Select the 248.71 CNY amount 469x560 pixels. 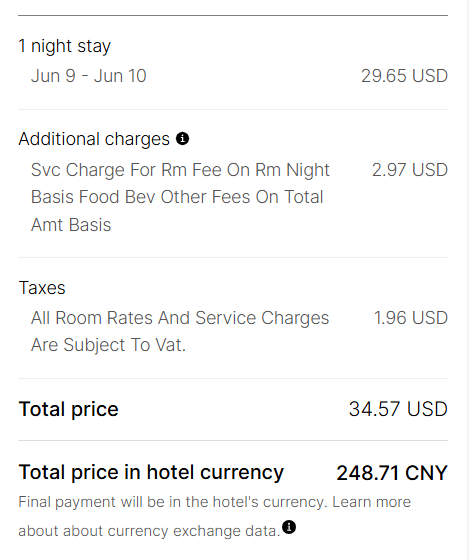(x=392, y=473)
